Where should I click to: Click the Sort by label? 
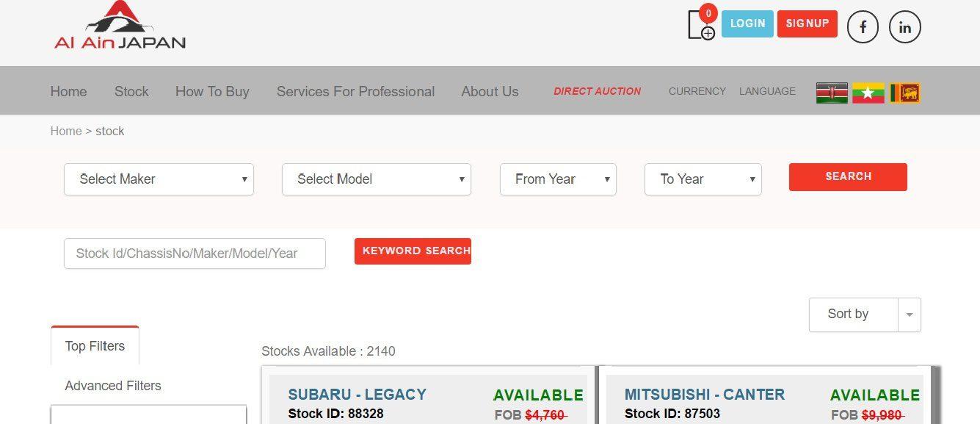tap(848, 314)
